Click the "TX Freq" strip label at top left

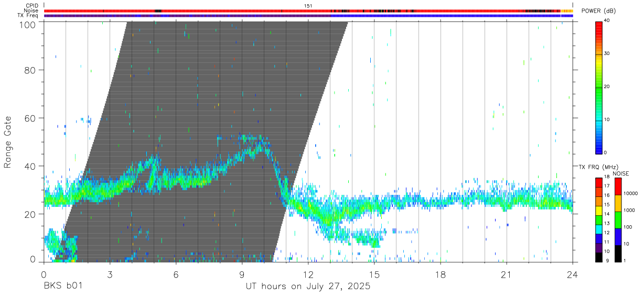pos(28,15)
